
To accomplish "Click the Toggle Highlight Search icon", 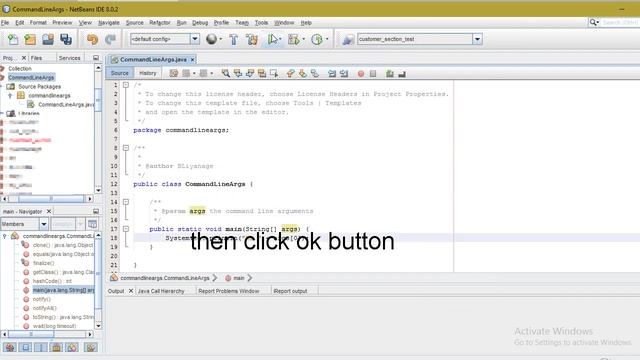I will point(262,73).
